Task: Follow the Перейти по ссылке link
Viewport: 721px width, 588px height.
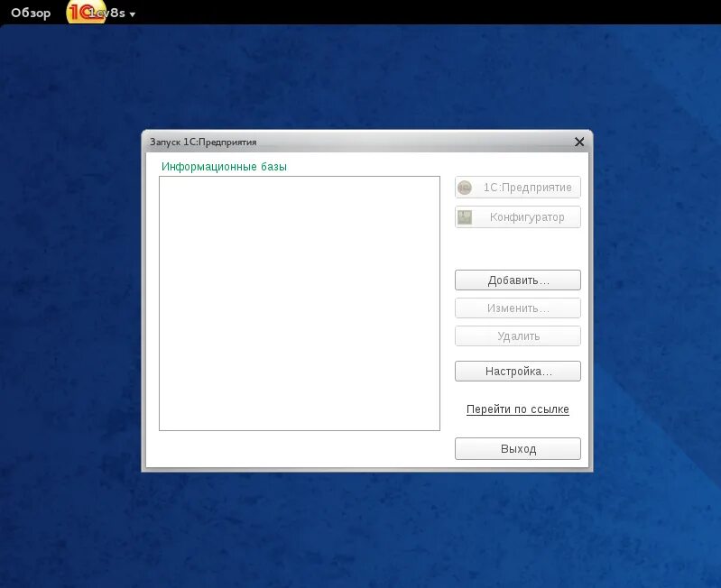Action: click(x=518, y=409)
